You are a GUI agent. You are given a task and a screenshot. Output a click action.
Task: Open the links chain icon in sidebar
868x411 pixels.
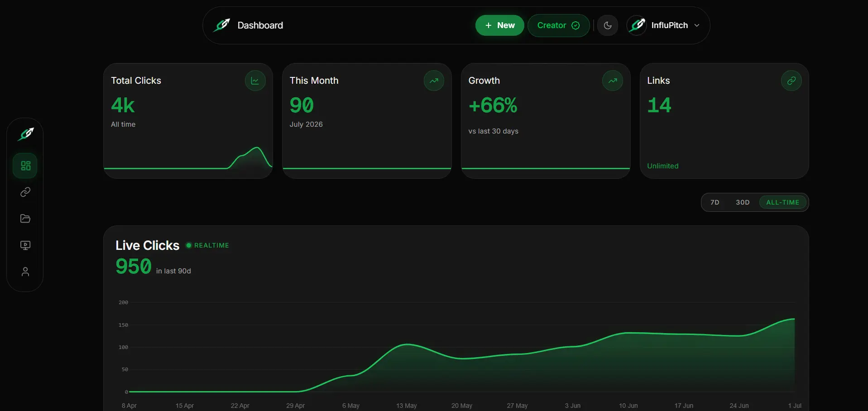click(25, 192)
